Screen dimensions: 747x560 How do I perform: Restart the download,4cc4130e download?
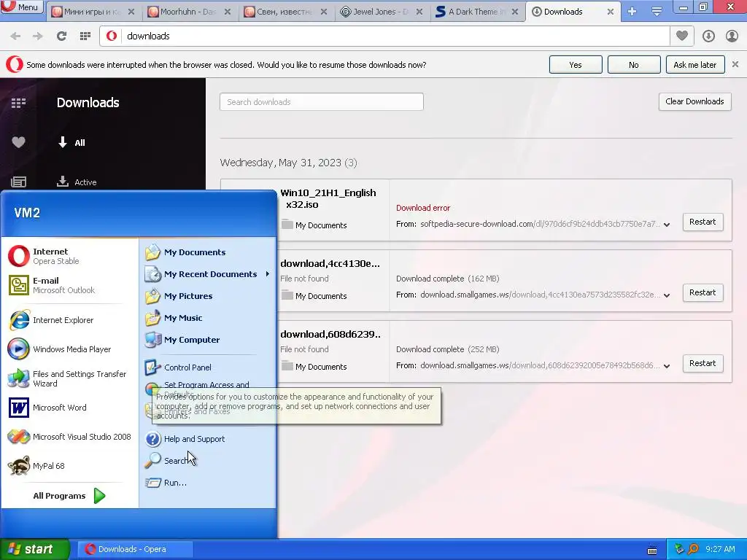click(x=703, y=293)
